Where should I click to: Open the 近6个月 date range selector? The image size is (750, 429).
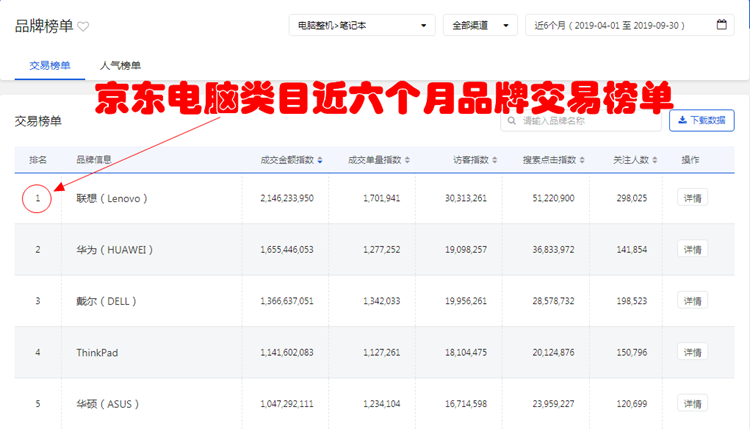click(629, 25)
